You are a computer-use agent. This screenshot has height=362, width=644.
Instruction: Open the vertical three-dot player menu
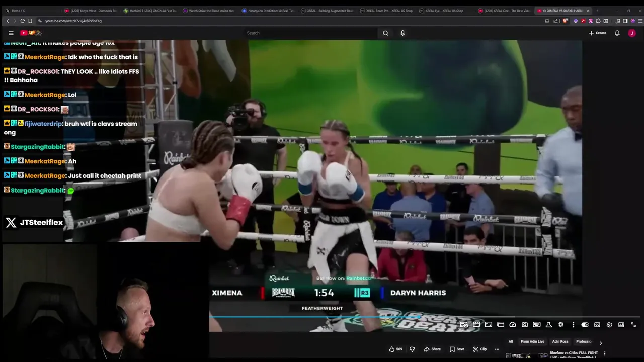click(573, 325)
